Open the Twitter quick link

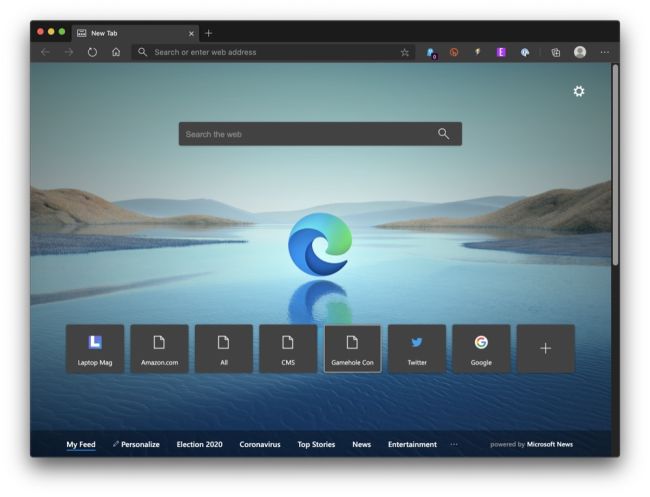coord(417,349)
